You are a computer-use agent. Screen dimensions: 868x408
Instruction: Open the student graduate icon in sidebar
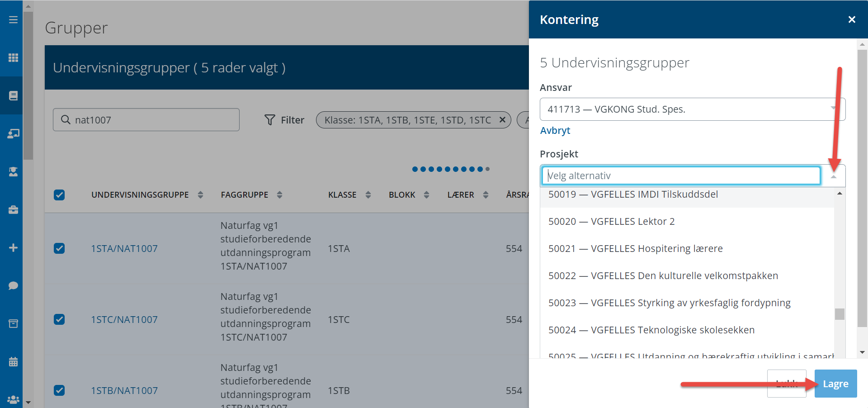13,171
